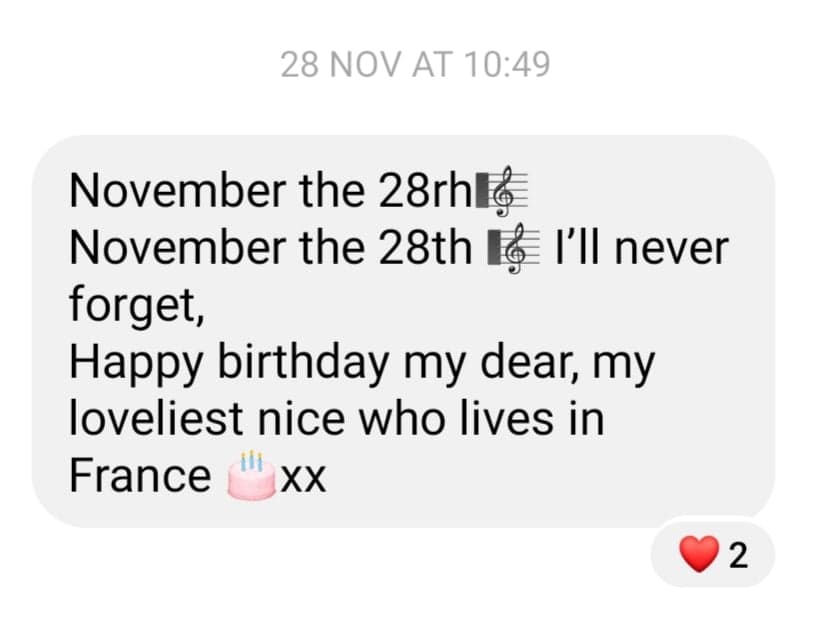Tap the 28 NOV AT 10:49 timestamp

pyautogui.click(x=415, y=65)
